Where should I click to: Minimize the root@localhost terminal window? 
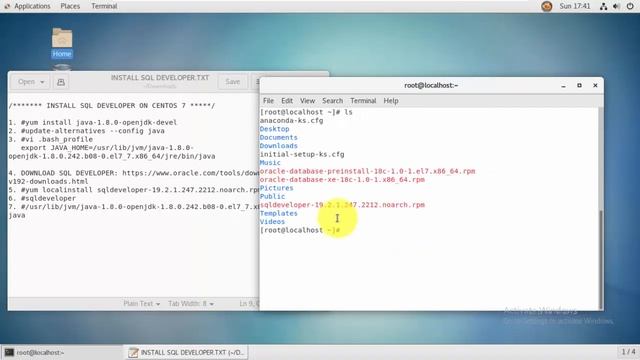[563, 86]
